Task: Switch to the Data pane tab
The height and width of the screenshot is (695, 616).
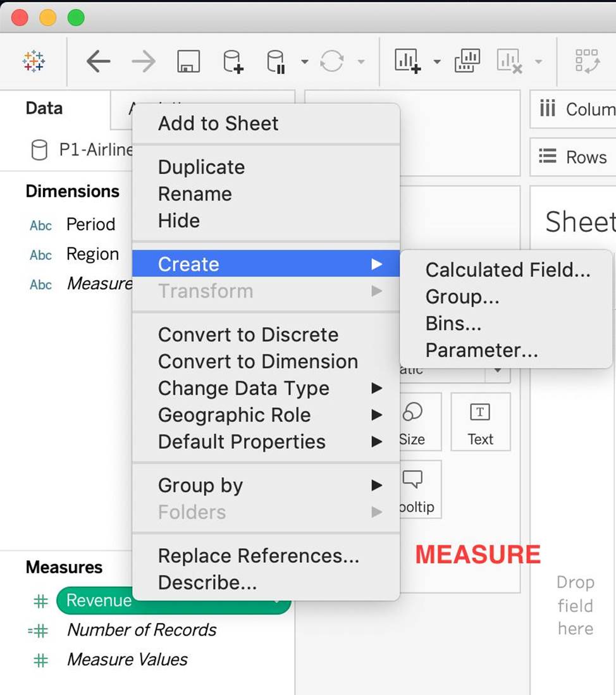Action: point(44,108)
